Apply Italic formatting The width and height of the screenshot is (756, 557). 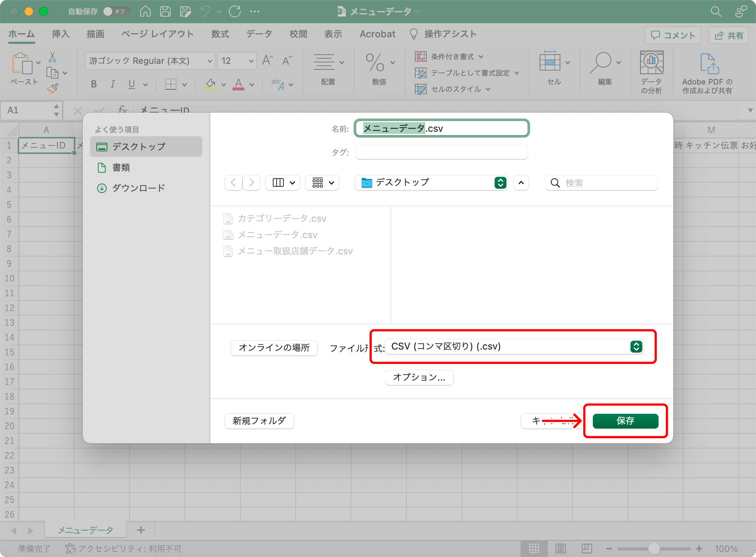[113, 84]
